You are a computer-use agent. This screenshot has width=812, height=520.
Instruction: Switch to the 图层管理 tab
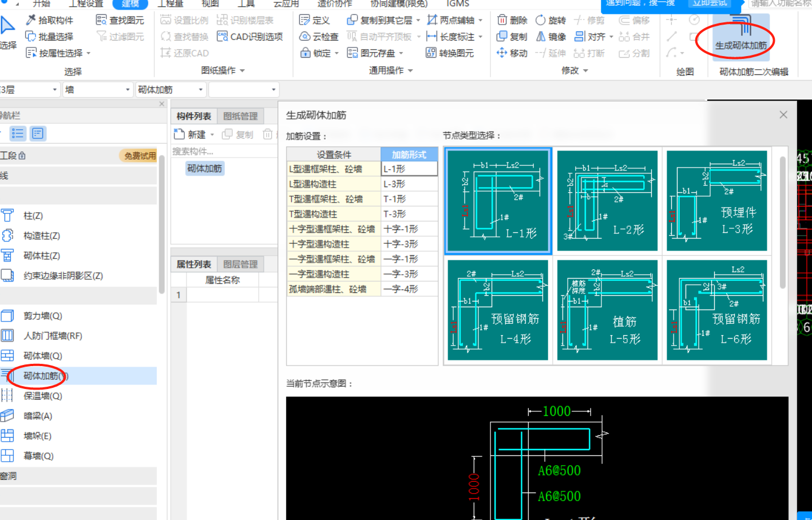[240, 264]
